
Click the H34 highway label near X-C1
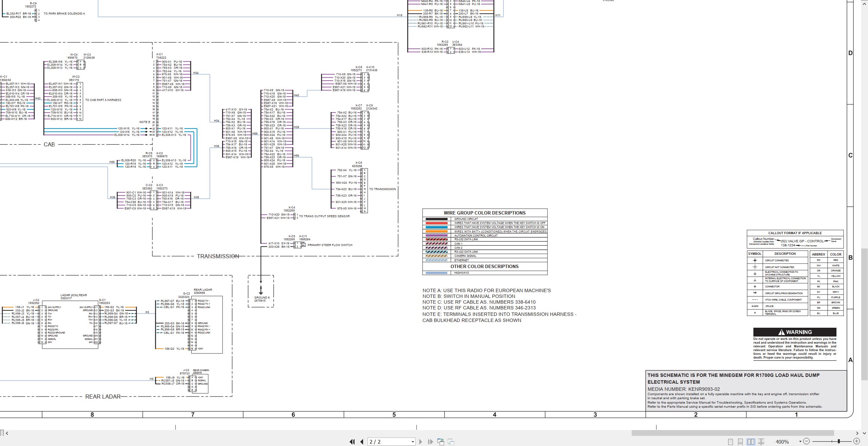196,73
